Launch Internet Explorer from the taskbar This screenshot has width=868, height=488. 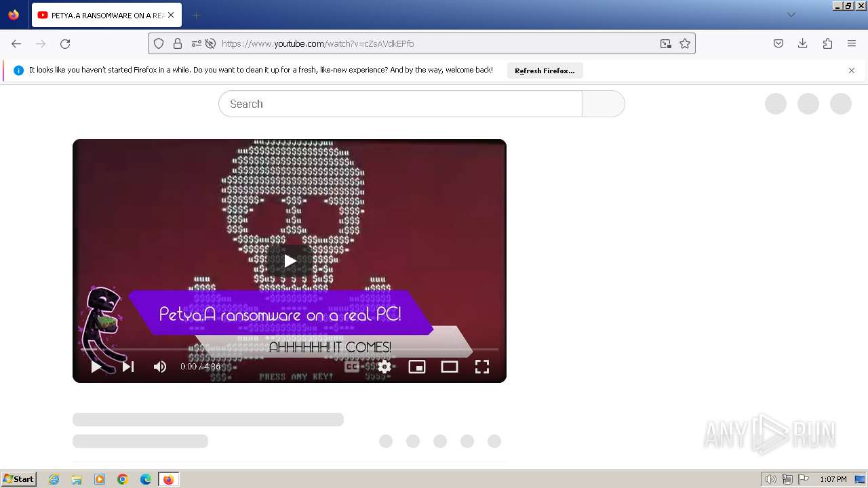[54, 479]
